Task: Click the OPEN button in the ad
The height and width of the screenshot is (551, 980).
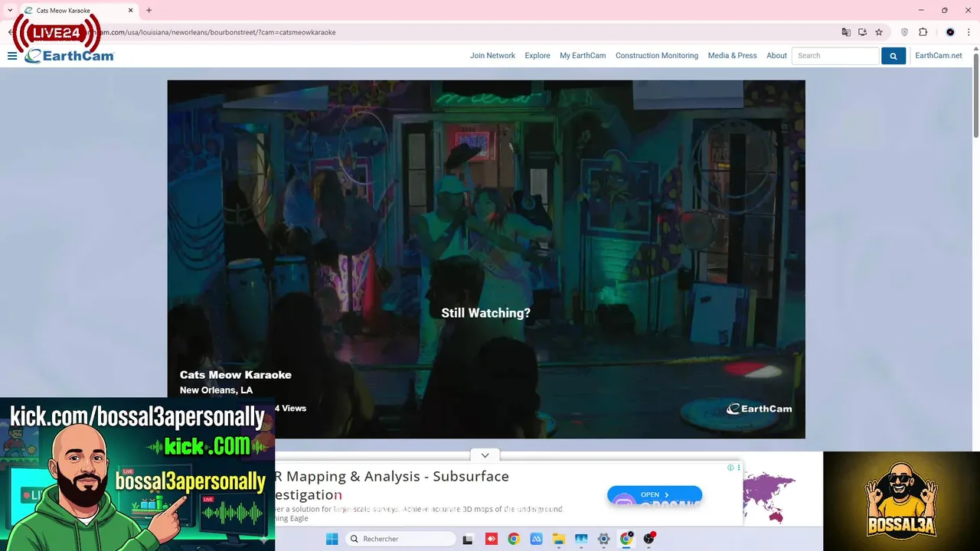Action: pos(655,494)
